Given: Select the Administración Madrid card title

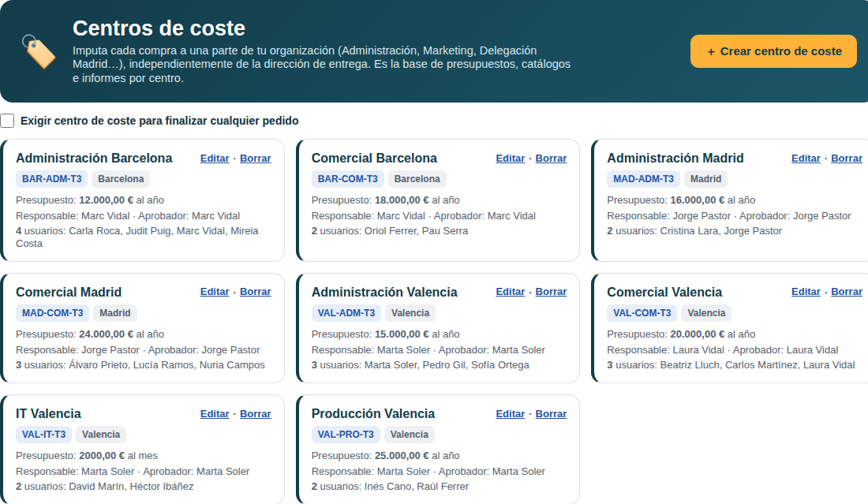Looking at the screenshot, I should pyautogui.click(x=675, y=159).
